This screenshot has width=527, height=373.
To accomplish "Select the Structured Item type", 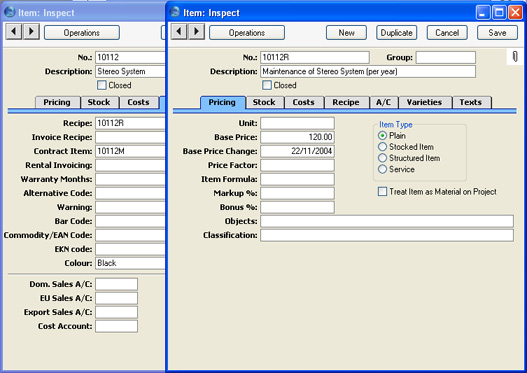I will click(x=382, y=158).
